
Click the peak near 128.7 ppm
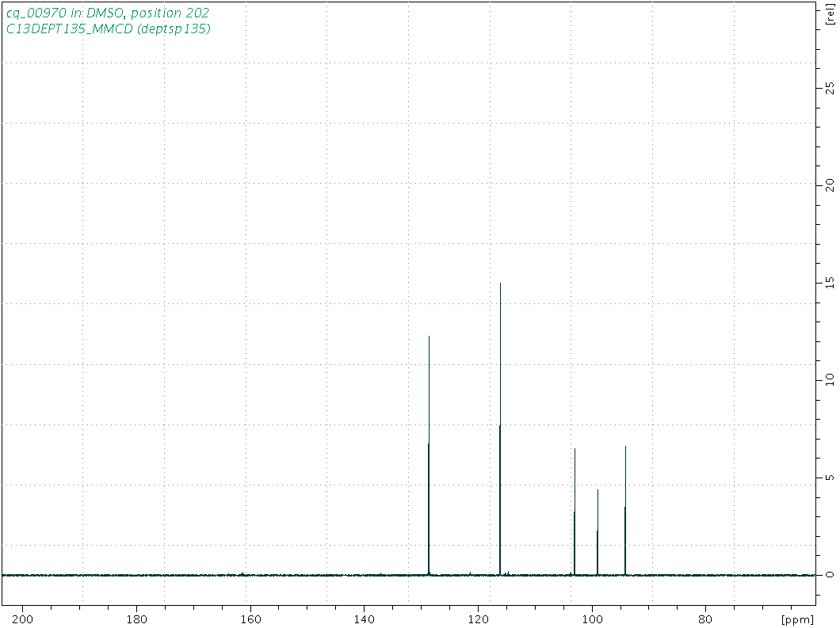[x=429, y=455]
